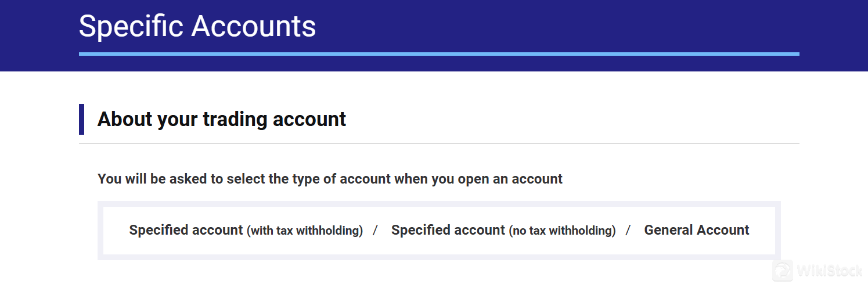Click the sentence about selecting account type
The height and width of the screenshot is (291, 868).
coord(330,179)
